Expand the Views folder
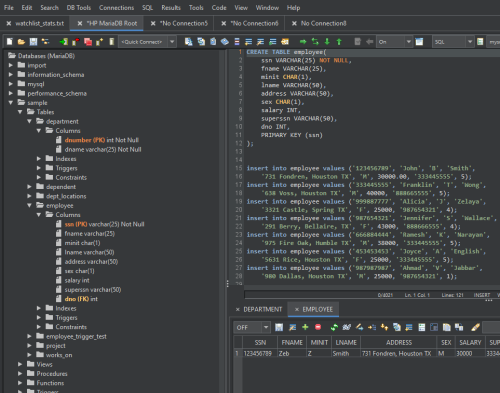 20,364
